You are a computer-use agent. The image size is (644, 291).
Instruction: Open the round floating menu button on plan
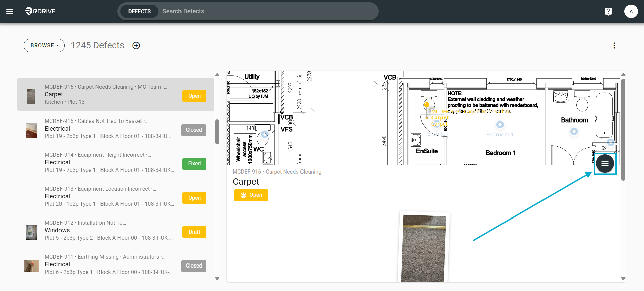605,164
